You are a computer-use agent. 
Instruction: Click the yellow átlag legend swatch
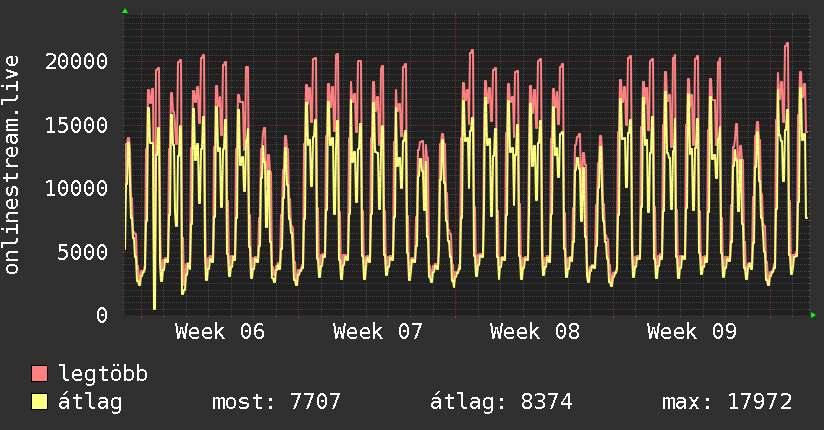click(x=40, y=402)
